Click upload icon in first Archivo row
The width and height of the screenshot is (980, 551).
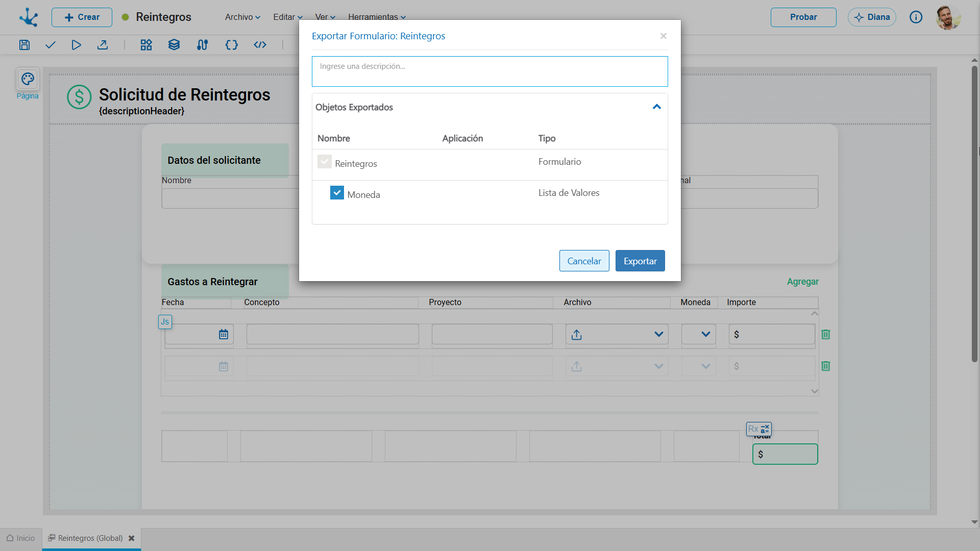pos(577,335)
